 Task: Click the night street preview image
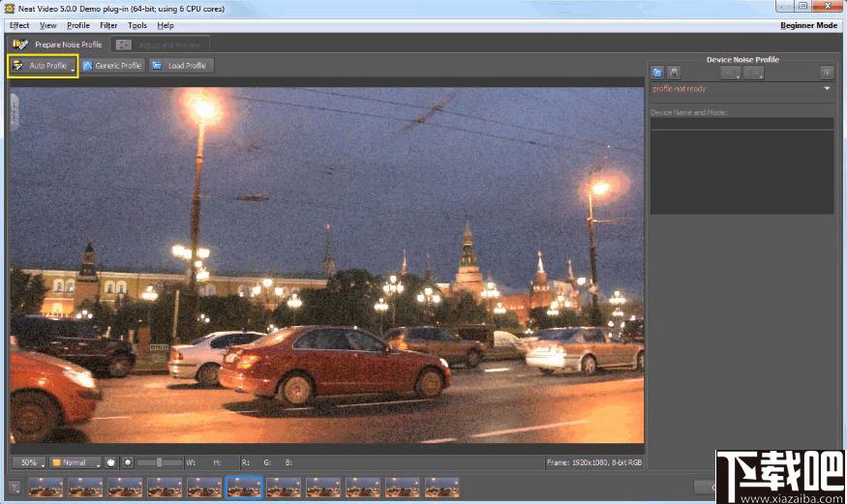point(327,265)
